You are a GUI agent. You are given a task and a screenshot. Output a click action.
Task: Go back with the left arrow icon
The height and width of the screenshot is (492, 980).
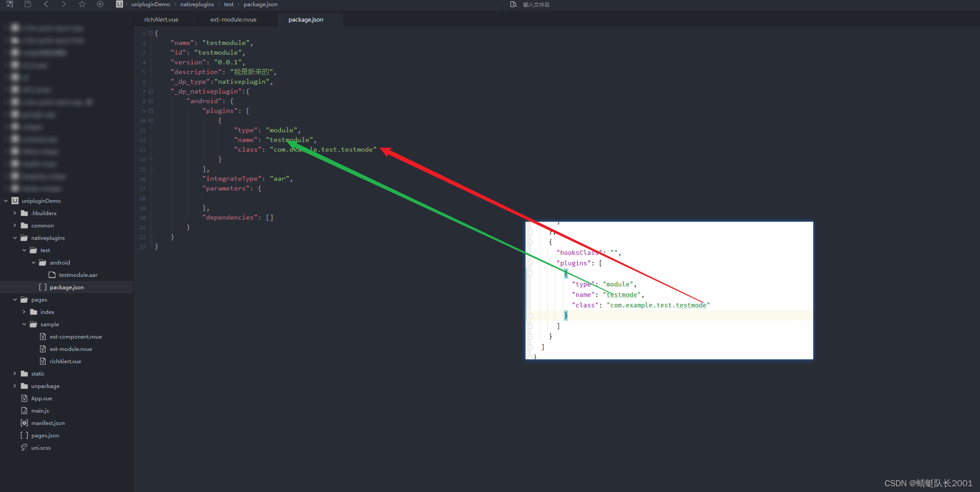(x=46, y=4)
